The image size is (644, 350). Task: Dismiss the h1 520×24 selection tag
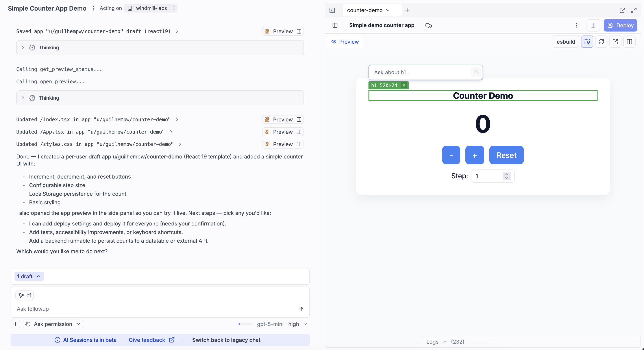click(404, 85)
